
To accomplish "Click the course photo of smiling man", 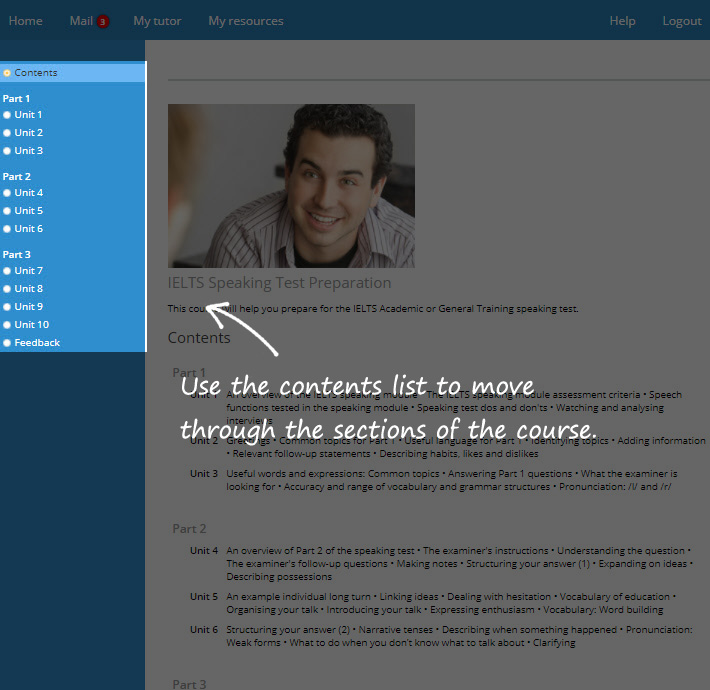I will (x=291, y=185).
